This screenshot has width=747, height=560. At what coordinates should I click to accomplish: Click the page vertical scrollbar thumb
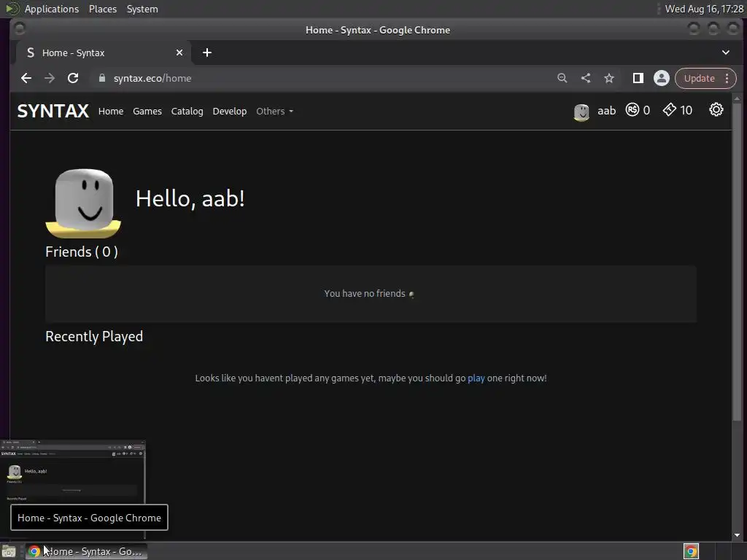[737, 261]
